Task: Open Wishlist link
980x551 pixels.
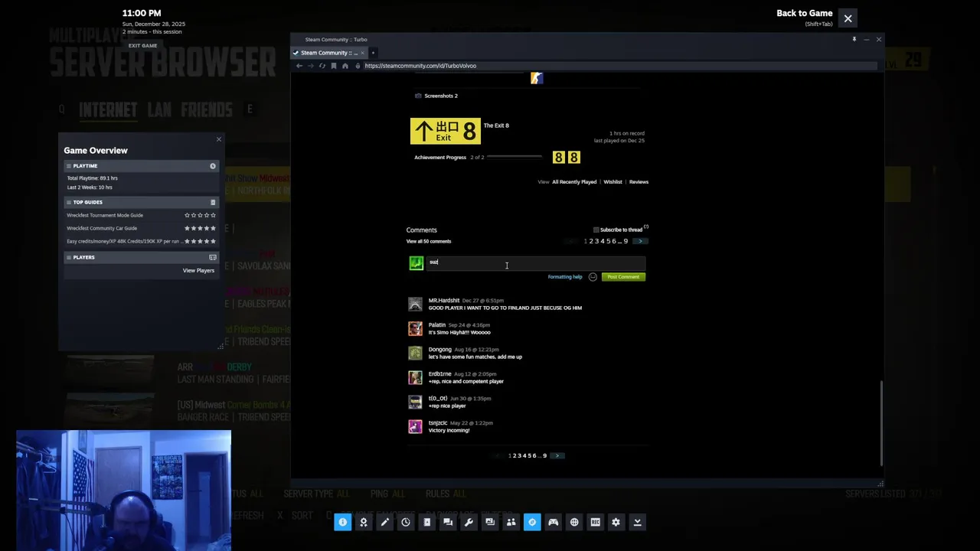Action: click(x=612, y=182)
